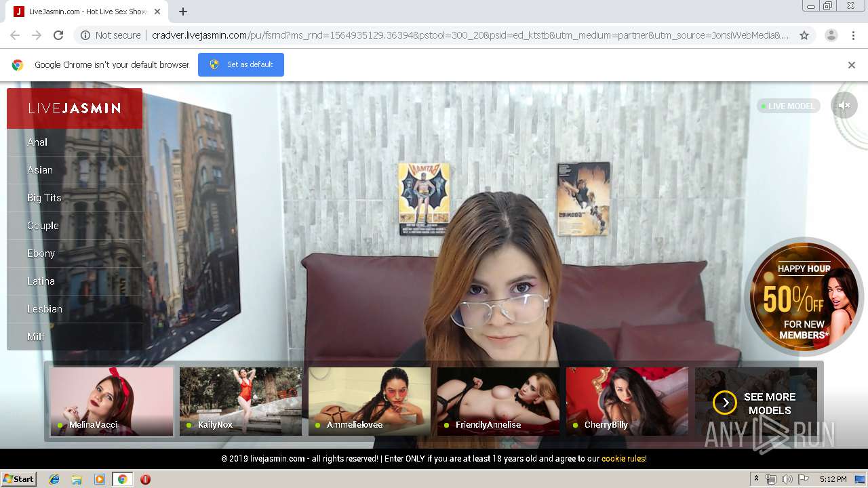Switch to the LiveJasmin.com tab
Viewport: 868px width, 488px height.
point(87,12)
